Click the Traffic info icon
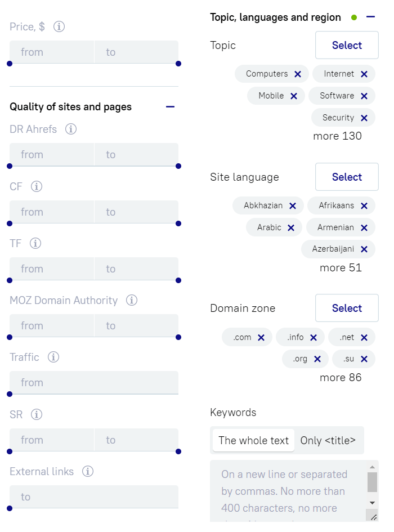Image resolution: width=394 pixels, height=532 pixels. pyautogui.click(x=53, y=357)
